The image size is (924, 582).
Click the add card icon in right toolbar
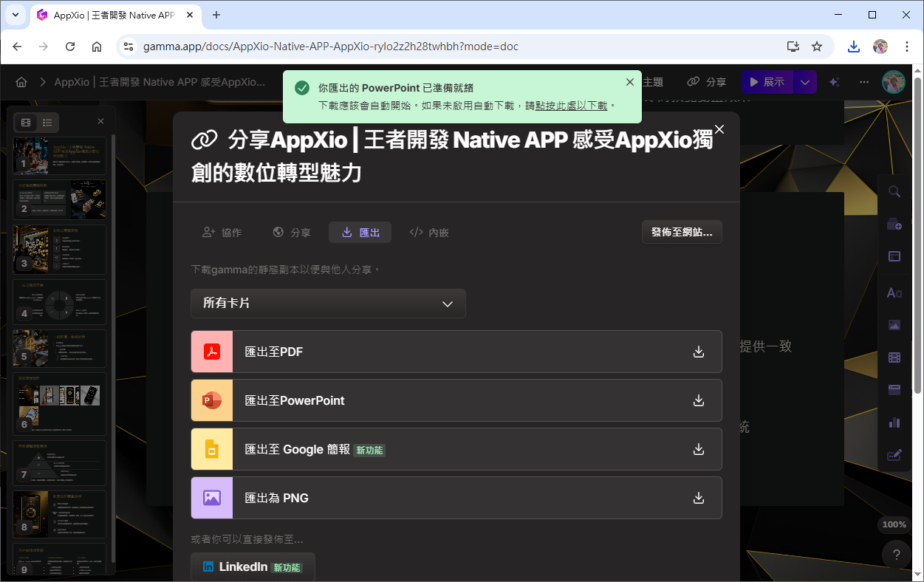[x=894, y=225]
